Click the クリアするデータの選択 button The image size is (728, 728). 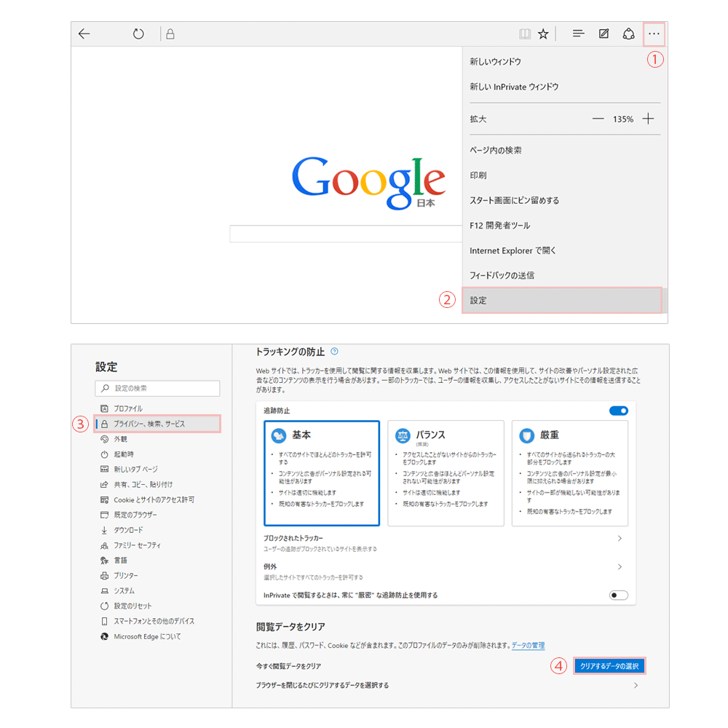point(609,666)
